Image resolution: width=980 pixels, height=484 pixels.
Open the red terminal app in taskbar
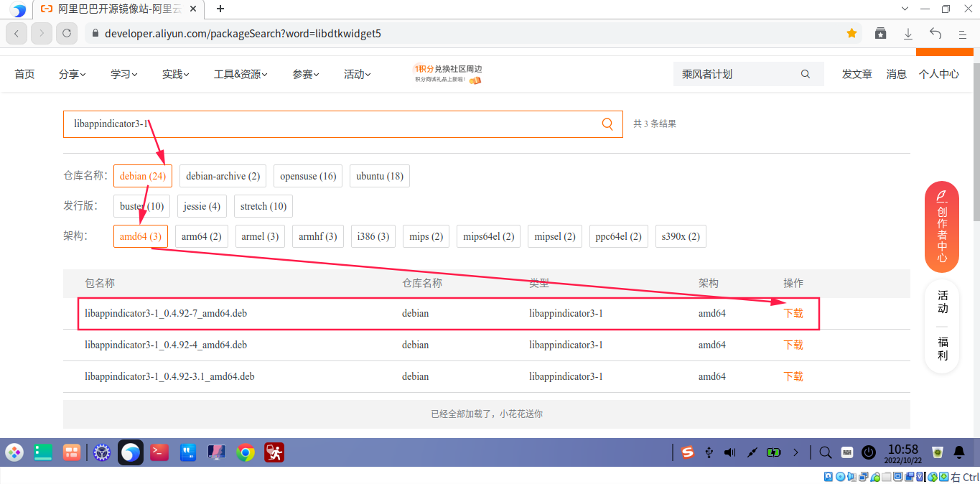coord(159,452)
